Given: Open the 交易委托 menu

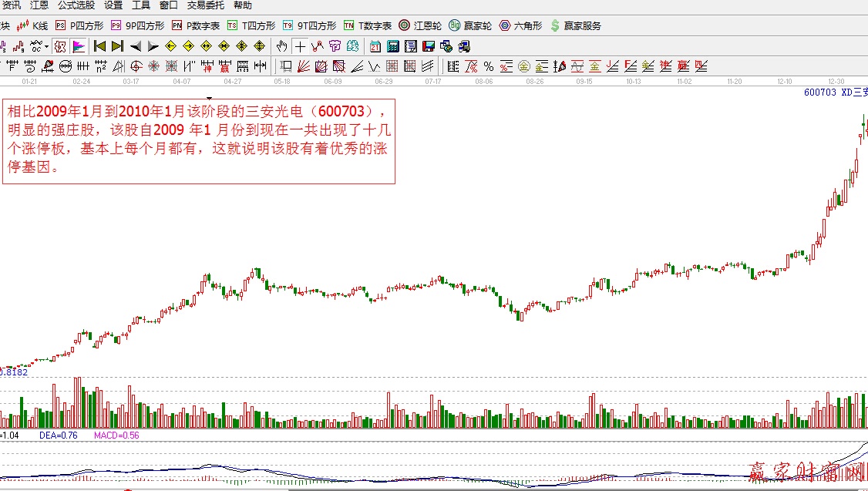Looking at the screenshot, I should (x=205, y=5).
